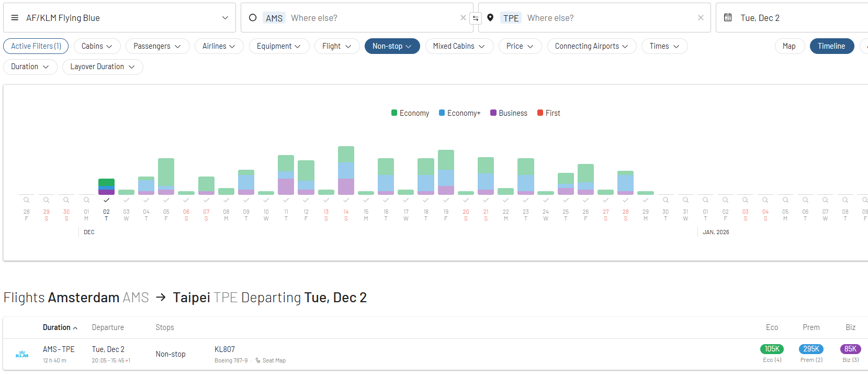This screenshot has height=374, width=868.
Task: Open the hamburger menu beside AF/KLM Flying Blue
Action: 15,18
